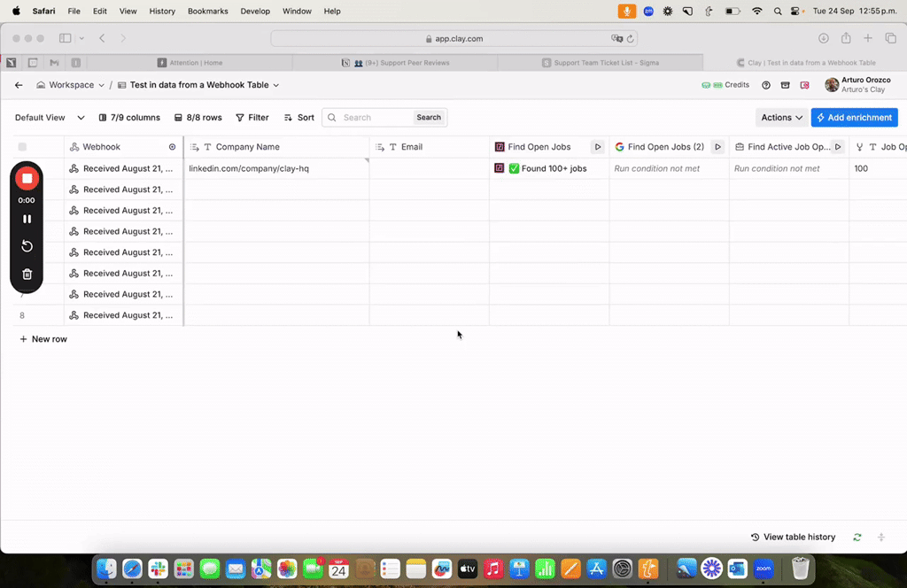The height and width of the screenshot is (588, 907).
Task: Run the Find Open Jobs column
Action: 598,147
